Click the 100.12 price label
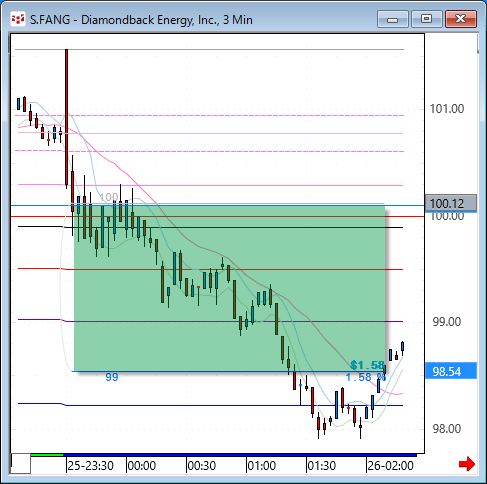487x484 pixels. (x=451, y=203)
